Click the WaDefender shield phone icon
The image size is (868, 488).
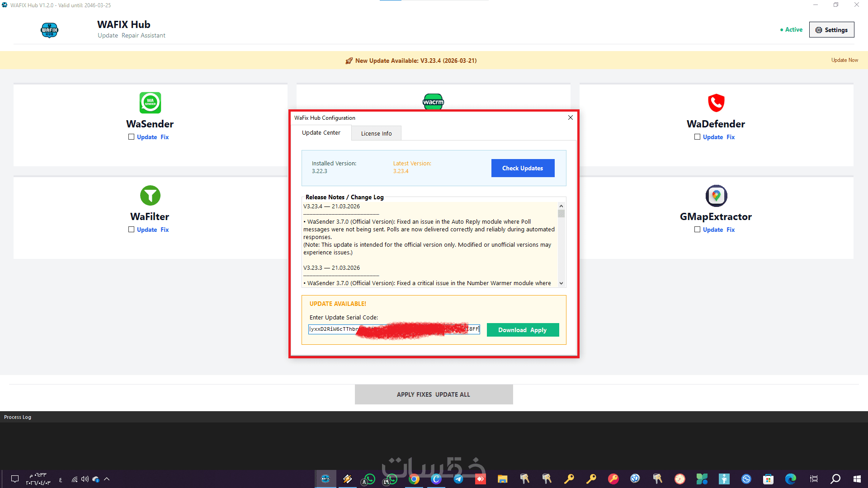tap(716, 103)
